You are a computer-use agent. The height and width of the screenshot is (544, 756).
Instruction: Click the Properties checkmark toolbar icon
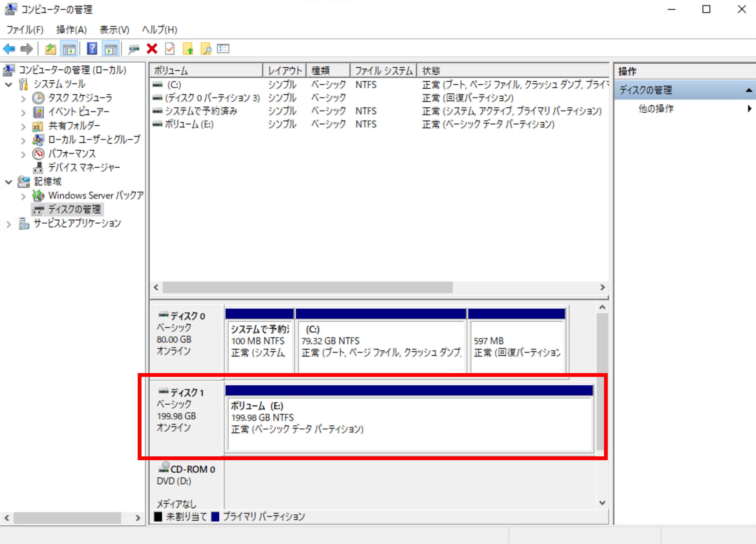pyautogui.click(x=170, y=49)
